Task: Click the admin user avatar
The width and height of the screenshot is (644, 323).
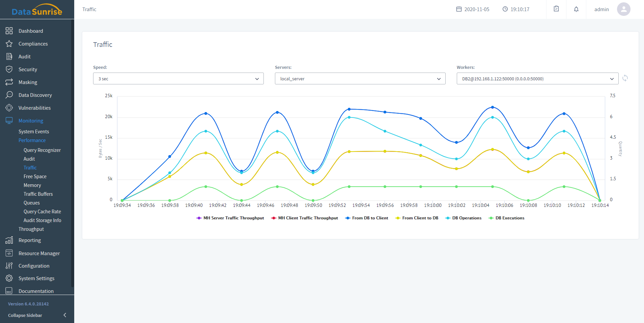Action: (623, 9)
